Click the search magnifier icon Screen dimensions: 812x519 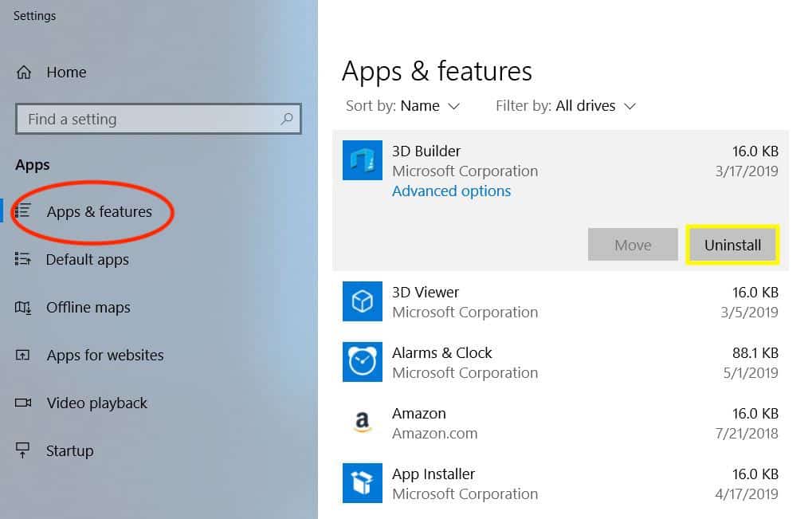point(287,119)
